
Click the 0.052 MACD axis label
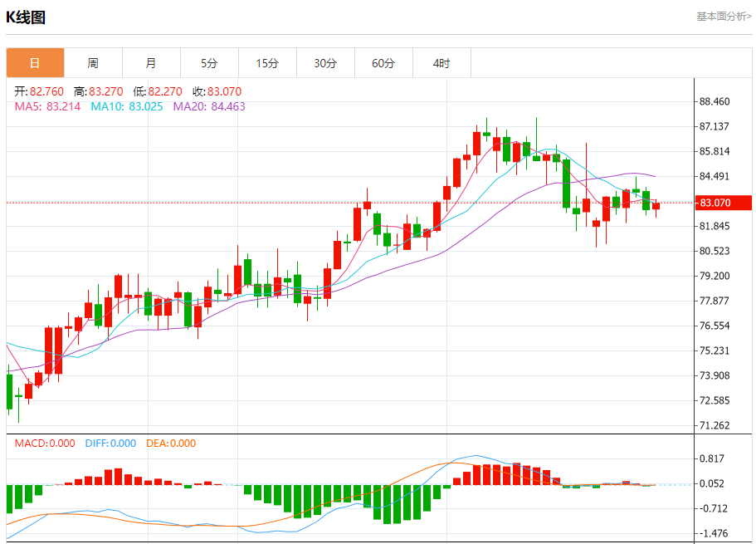(712, 483)
